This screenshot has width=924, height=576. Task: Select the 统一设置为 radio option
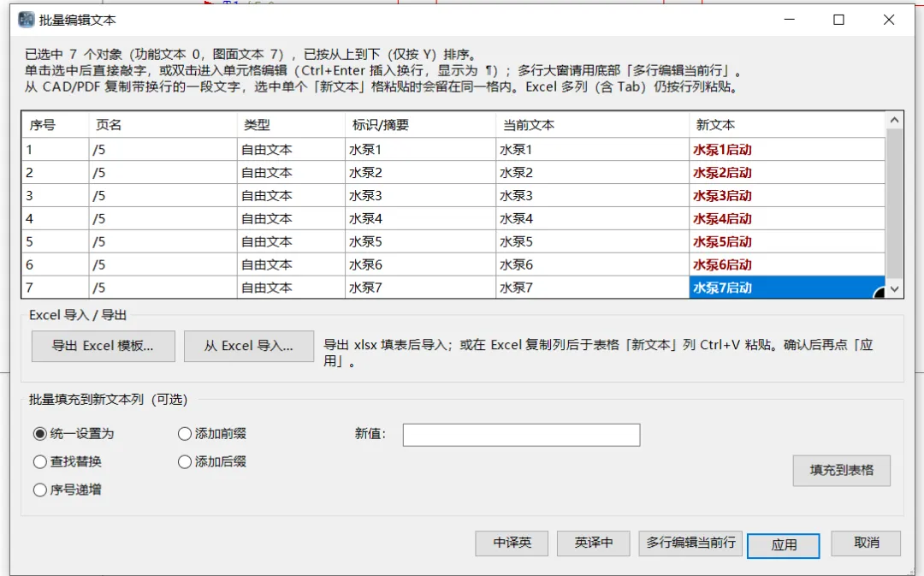[74, 434]
